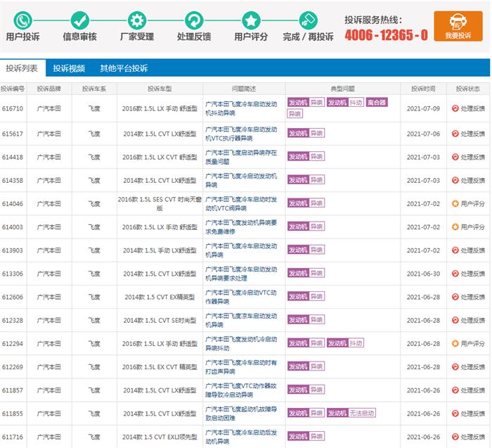
Task: Click car model 2014款 1.5L CVT SE时尚型
Action: pyautogui.click(x=160, y=320)
